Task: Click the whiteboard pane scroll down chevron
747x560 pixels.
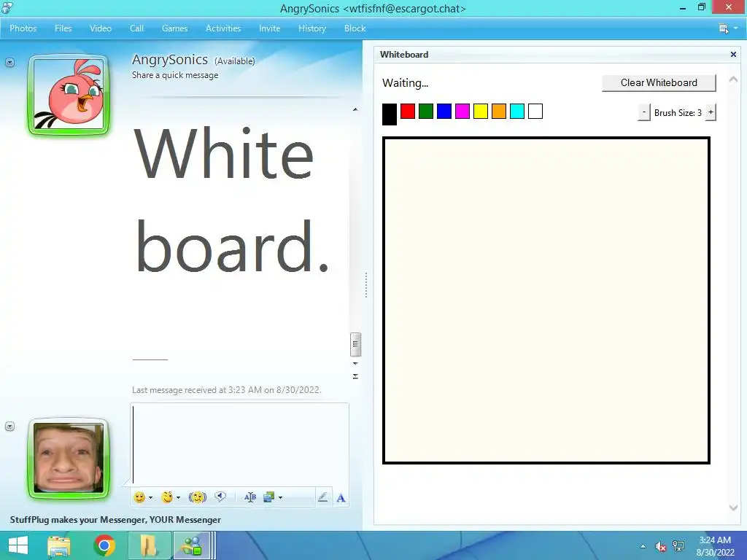Action: [733, 508]
